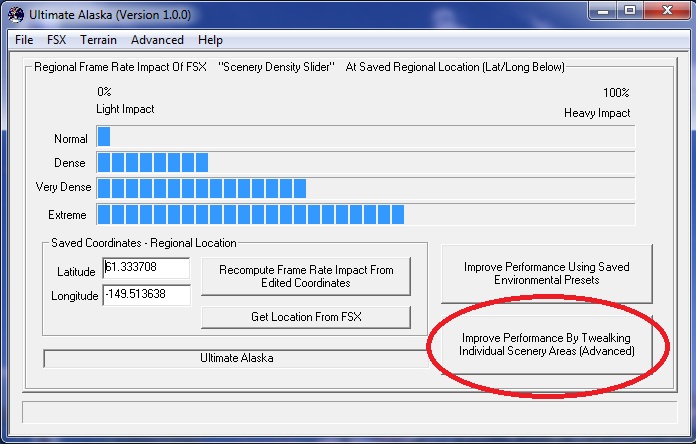Click the 'Extreme' row label

(67, 215)
